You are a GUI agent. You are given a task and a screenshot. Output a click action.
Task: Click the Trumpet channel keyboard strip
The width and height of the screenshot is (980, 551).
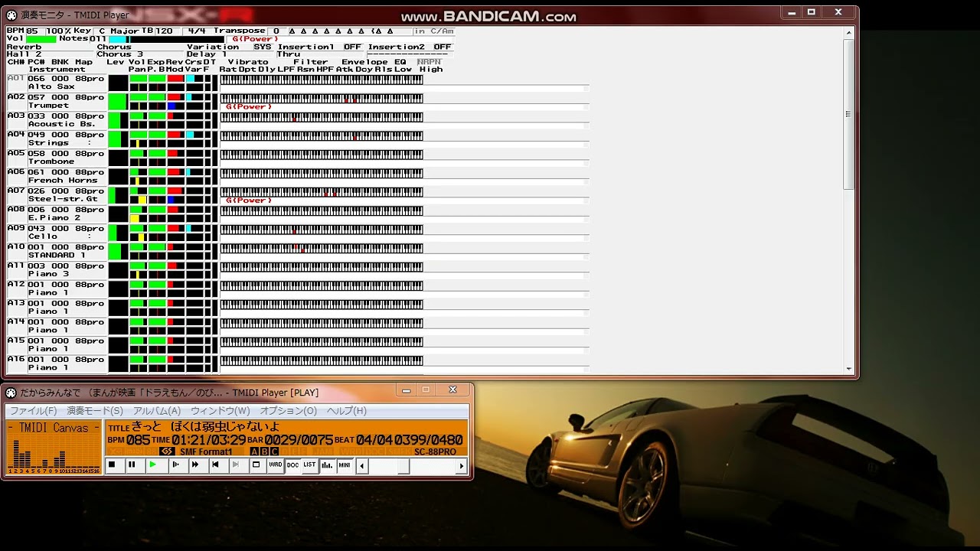(322, 99)
